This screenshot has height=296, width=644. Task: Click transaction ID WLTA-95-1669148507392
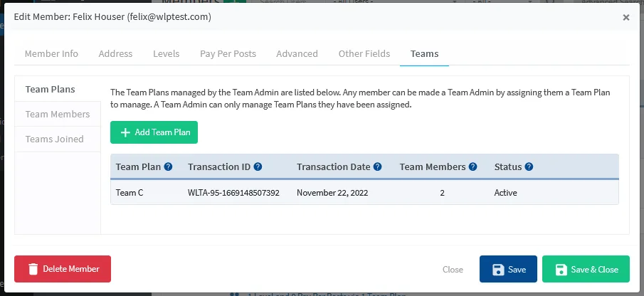tap(233, 193)
